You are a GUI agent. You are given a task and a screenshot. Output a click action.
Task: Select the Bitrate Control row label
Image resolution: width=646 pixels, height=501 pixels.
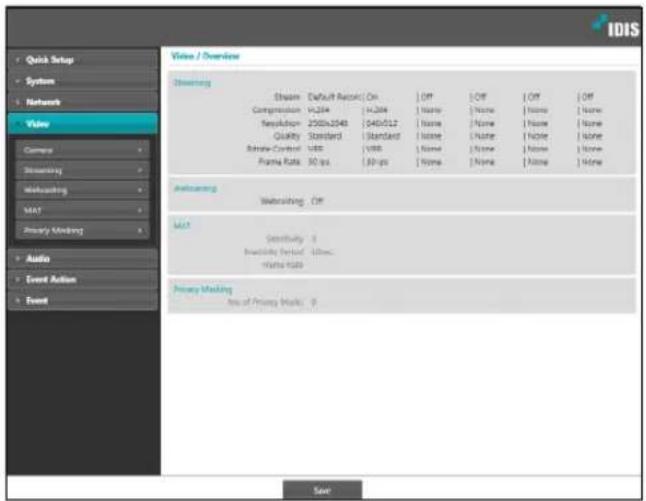274,149
